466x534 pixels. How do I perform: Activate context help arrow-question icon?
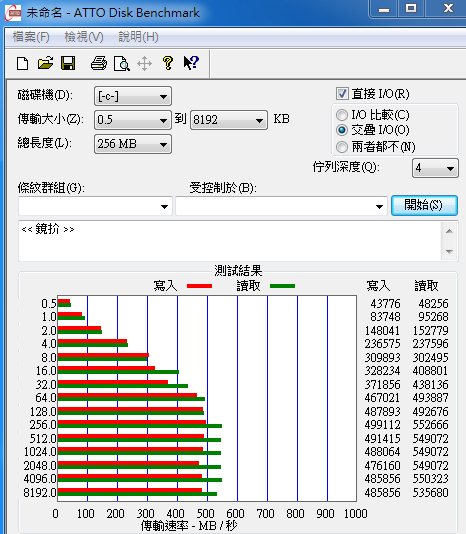coord(191,63)
